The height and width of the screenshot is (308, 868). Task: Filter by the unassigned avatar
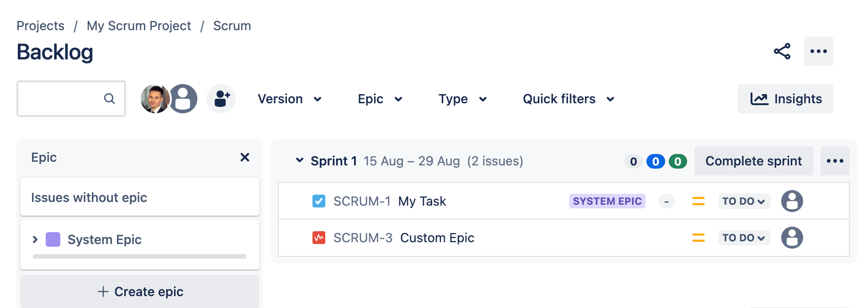pyautogui.click(x=184, y=99)
